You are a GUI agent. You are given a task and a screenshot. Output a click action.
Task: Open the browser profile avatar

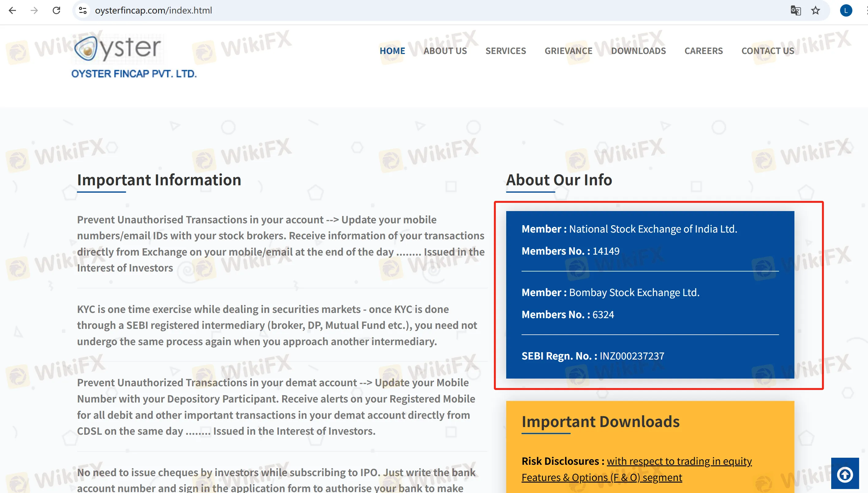846,10
